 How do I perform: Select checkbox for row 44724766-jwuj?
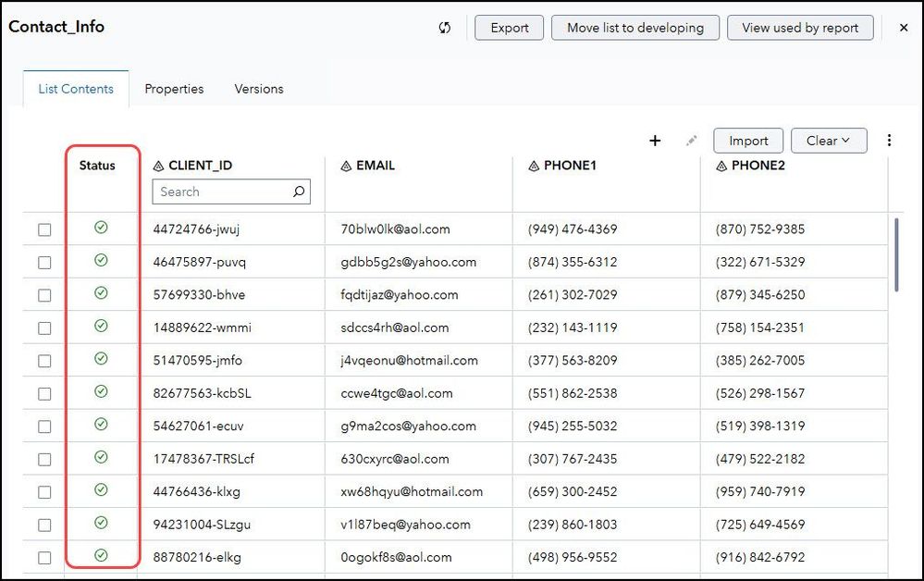click(x=44, y=229)
